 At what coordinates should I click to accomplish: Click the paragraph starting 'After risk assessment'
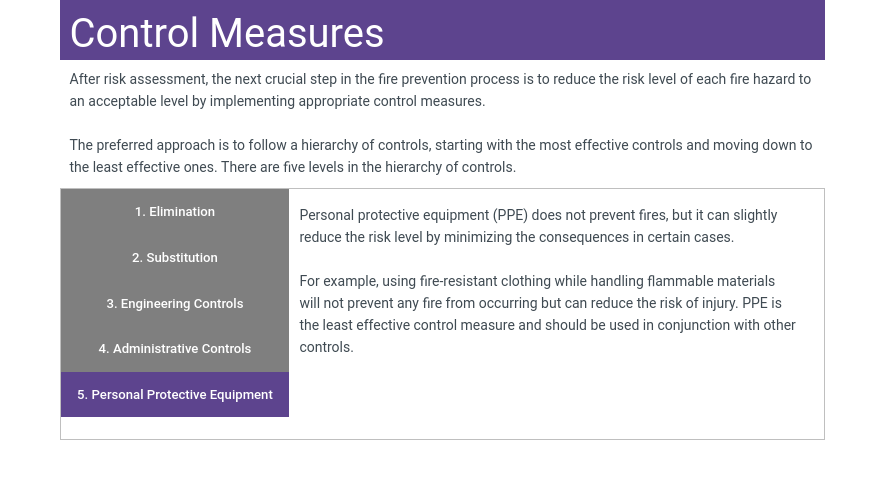coord(440,90)
